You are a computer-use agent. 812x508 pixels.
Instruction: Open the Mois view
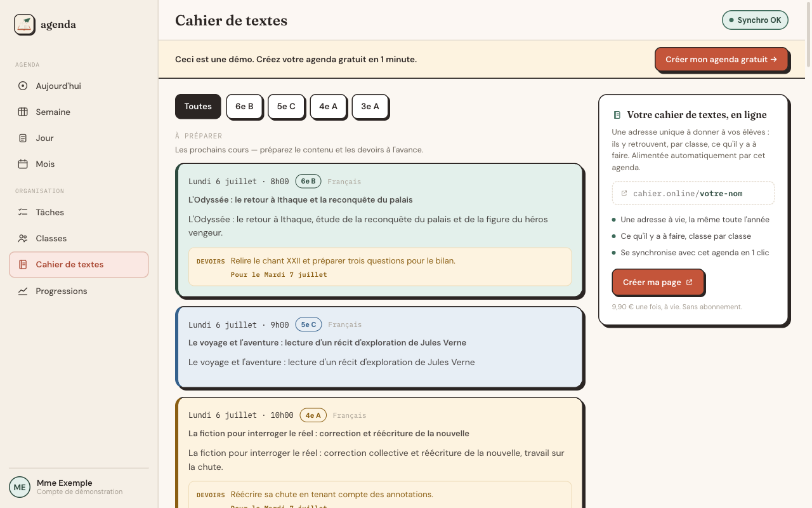coord(79,164)
